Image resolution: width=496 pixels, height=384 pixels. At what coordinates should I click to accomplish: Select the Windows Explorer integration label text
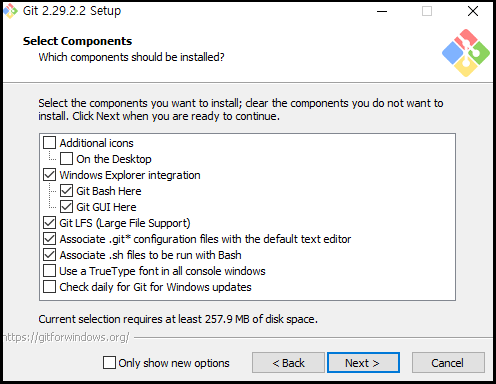(x=130, y=175)
